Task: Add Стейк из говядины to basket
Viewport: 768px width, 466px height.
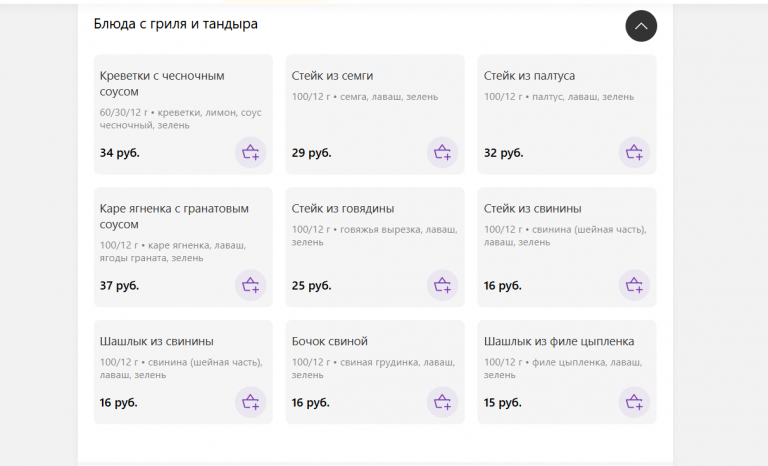Action: [442, 285]
